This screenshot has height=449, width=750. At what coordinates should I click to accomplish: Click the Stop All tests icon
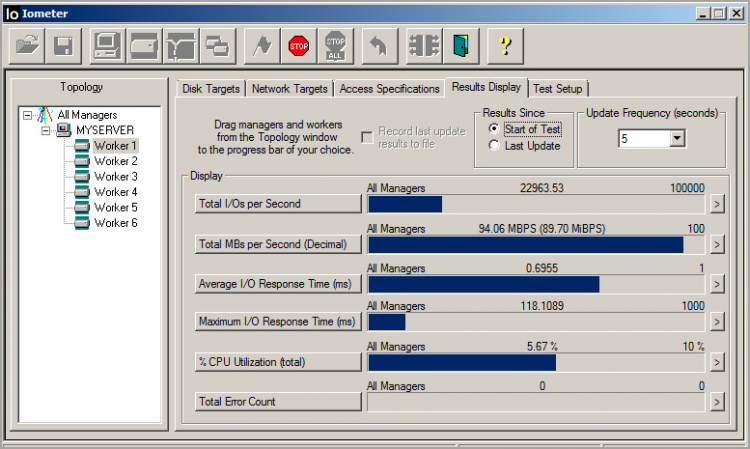pyautogui.click(x=335, y=46)
